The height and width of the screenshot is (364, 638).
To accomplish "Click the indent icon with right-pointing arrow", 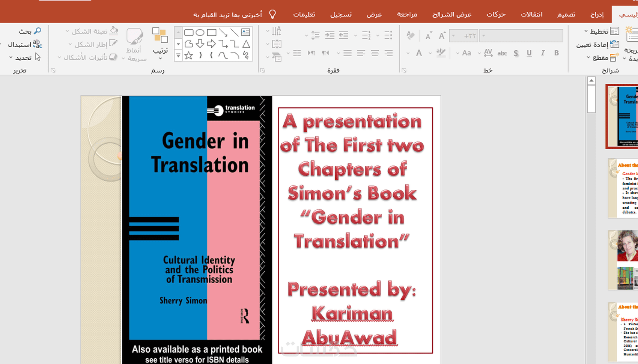I will point(330,35).
